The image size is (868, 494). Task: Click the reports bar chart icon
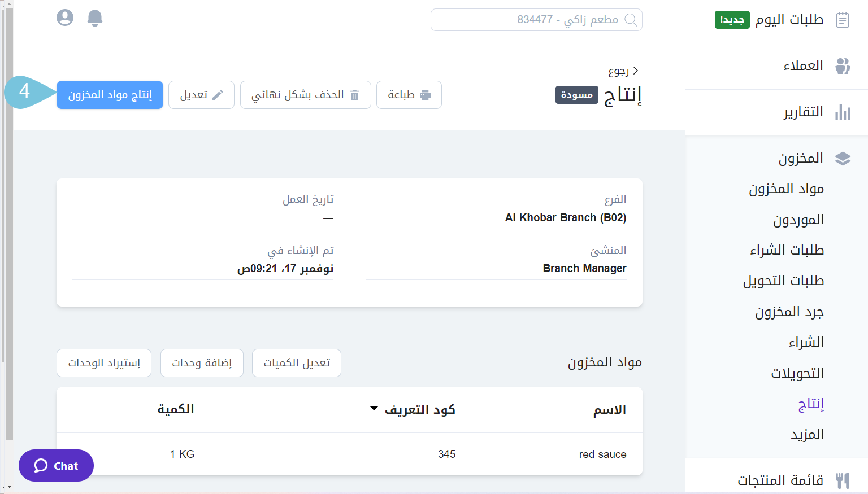[843, 112]
